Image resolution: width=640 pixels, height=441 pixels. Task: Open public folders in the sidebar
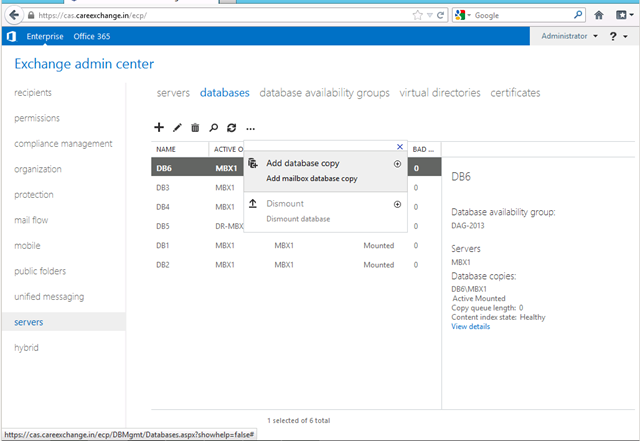40,271
